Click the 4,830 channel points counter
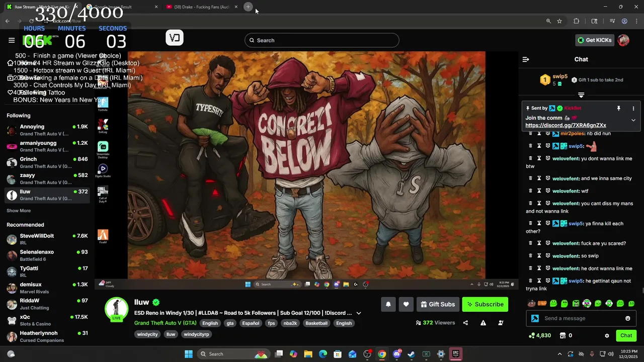Screen dimensions: 644x362 coord(540,335)
